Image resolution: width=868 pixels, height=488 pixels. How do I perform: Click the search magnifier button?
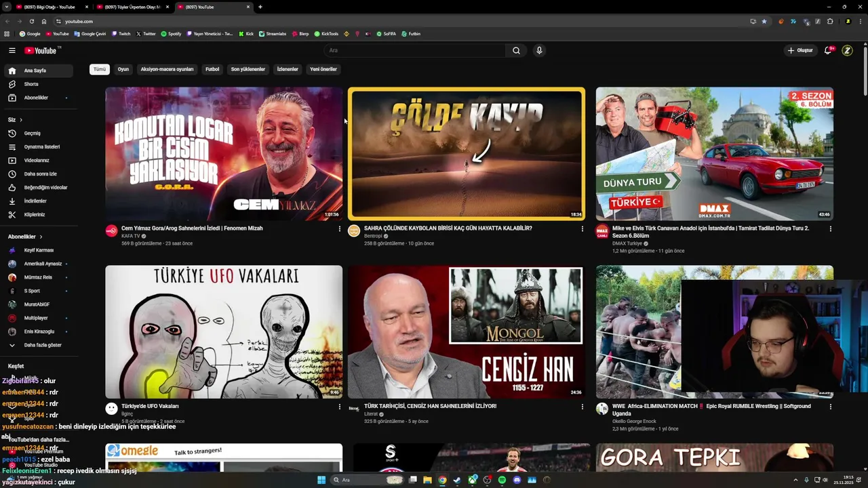(x=516, y=50)
